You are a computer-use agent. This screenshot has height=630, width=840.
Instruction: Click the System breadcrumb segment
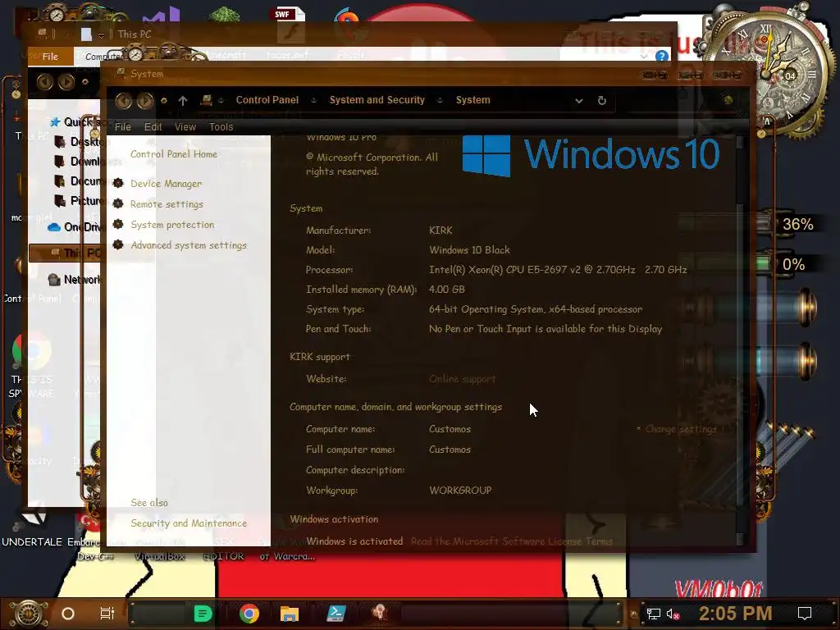click(472, 99)
